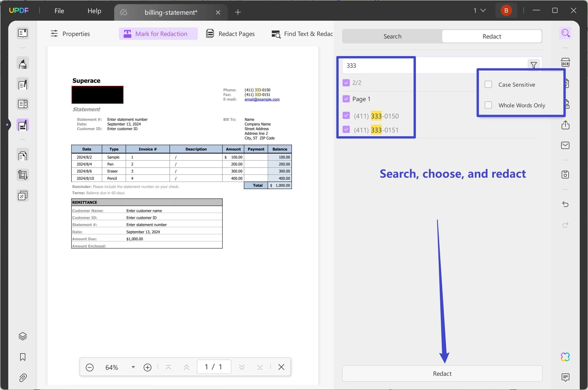Viewport: 588px width, 390px height.
Task: Open the 64% zoom level dropdown
Action: [x=133, y=367]
